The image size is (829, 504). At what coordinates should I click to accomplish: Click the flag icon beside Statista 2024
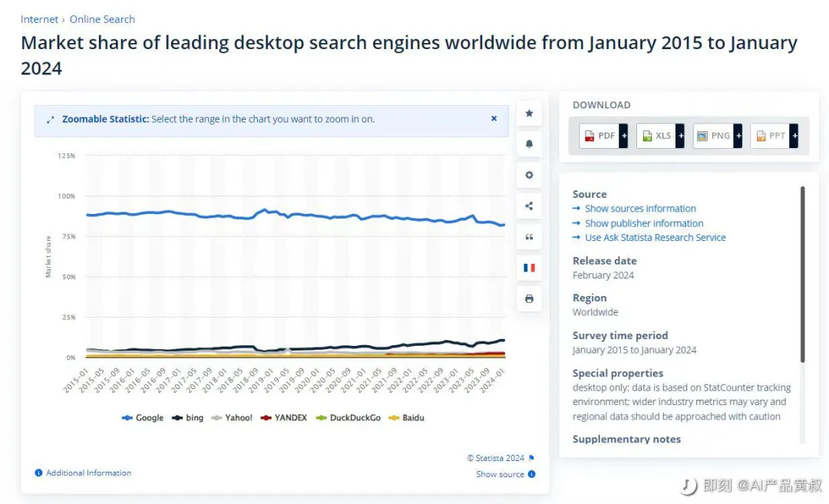point(531,458)
